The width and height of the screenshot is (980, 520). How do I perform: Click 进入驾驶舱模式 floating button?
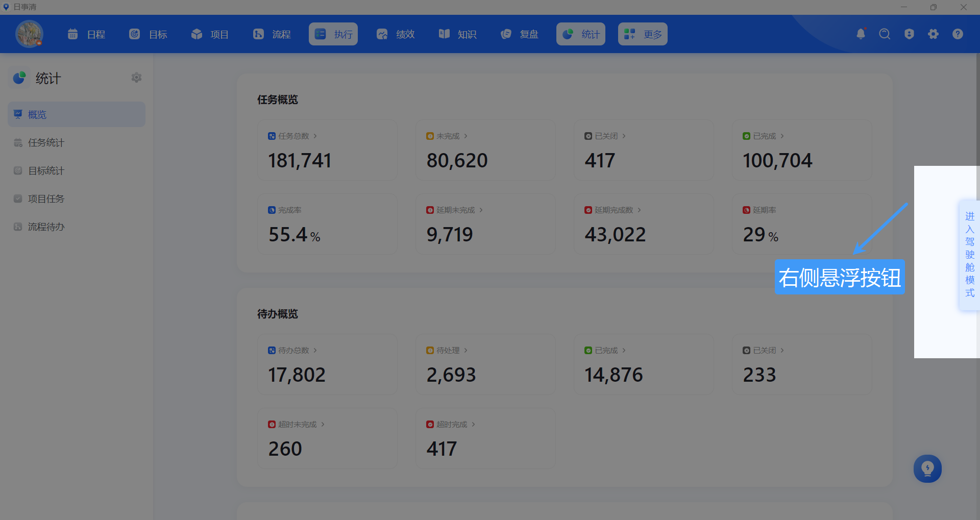pyautogui.click(x=969, y=255)
